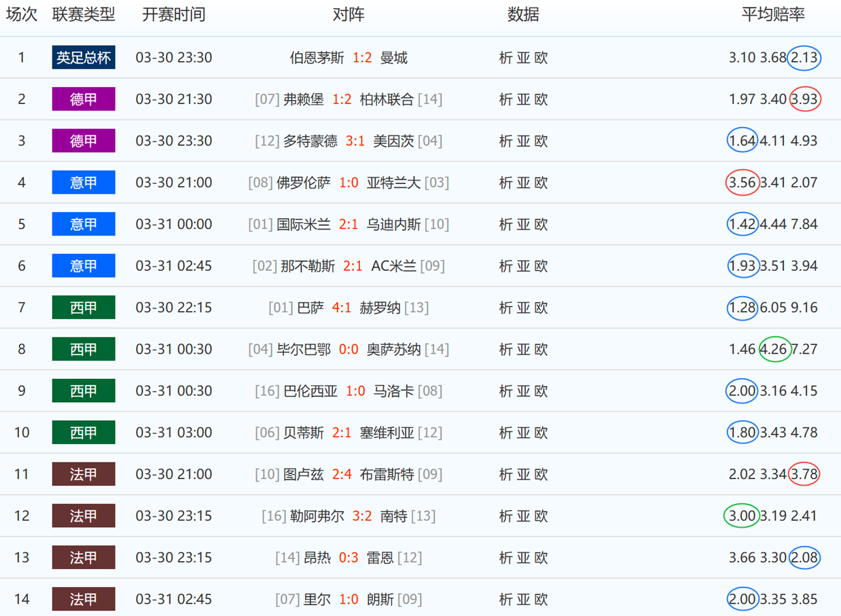This screenshot has height=616, width=841.
Task: Click the 对阵 column header
Action: 348,14
